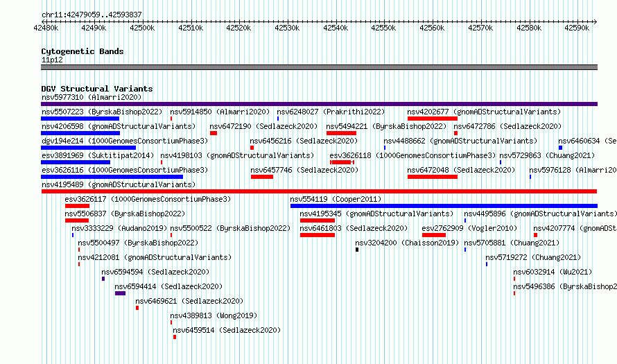Click the red bar under nsv6457746
617x364 pixels.
click(262, 177)
